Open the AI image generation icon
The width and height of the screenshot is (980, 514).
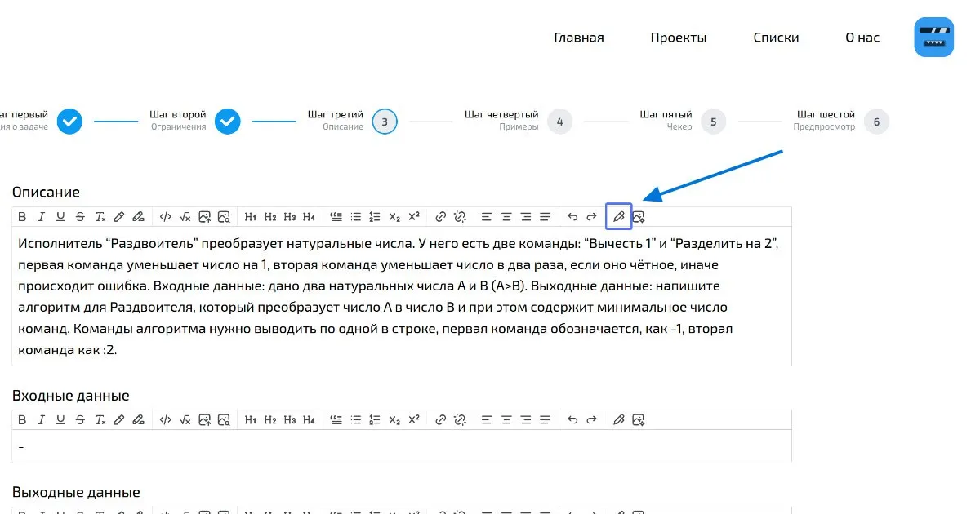(639, 216)
